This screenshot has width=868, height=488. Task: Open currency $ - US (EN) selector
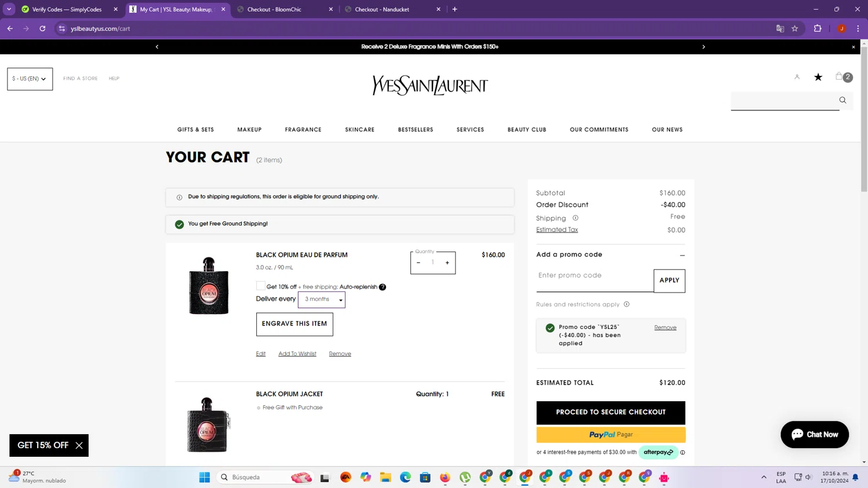pos(30,79)
